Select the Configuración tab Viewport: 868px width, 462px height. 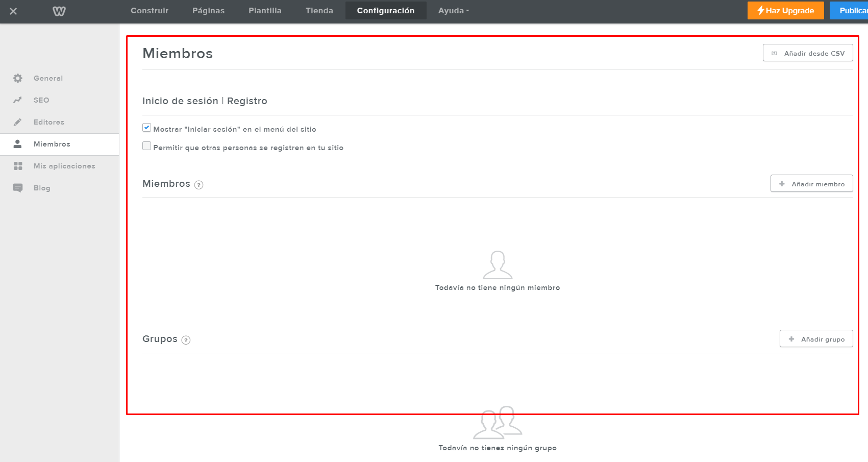point(386,11)
